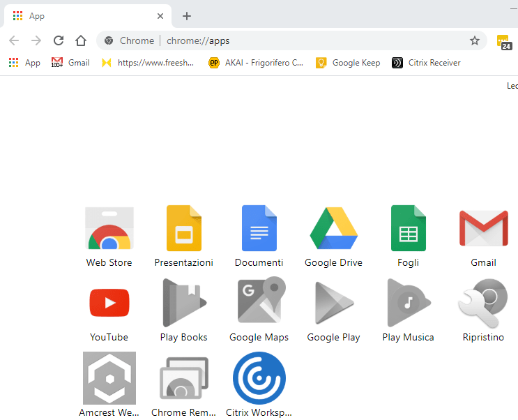
Task: Go to the home page
Action: (x=81, y=40)
